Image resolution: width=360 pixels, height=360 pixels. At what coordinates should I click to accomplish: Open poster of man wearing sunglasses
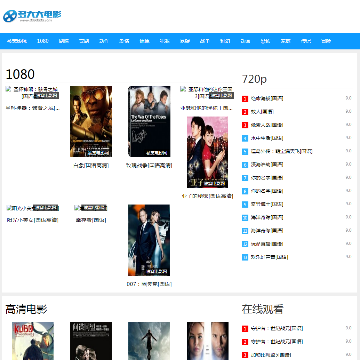91,122
